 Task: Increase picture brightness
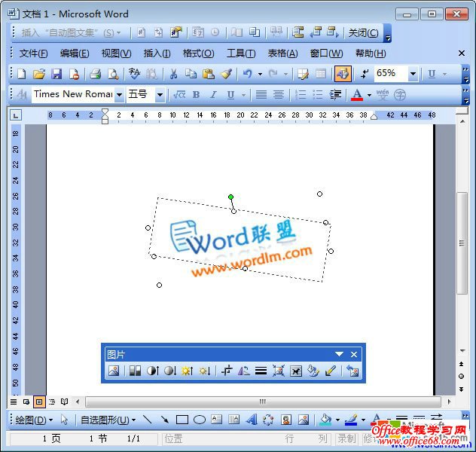point(188,371)
